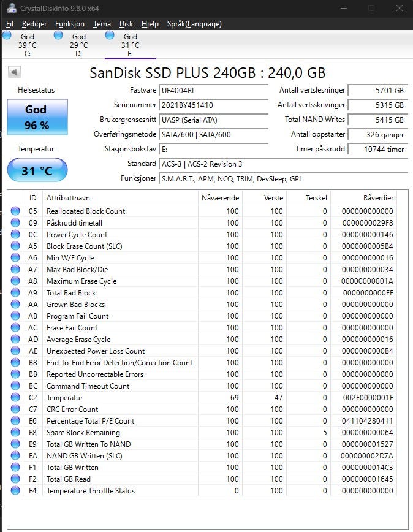Click raw value 002F0000001F
The height and width of the screenshot is (532, 413).
[368, 398]
